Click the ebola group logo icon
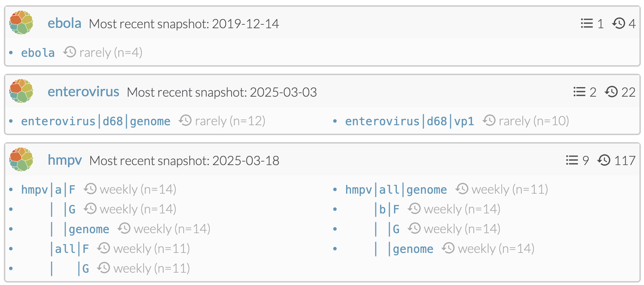This screenshot has width=644, height=285. (21, 23)
